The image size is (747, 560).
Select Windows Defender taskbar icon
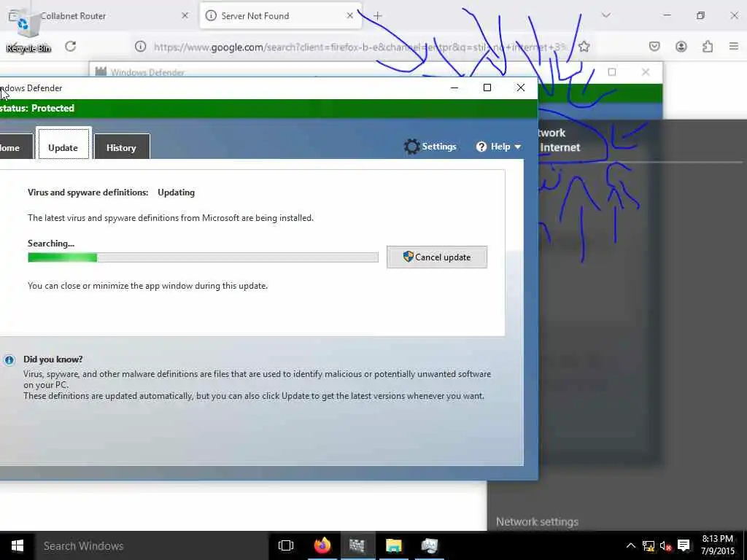tap(356, 545)
